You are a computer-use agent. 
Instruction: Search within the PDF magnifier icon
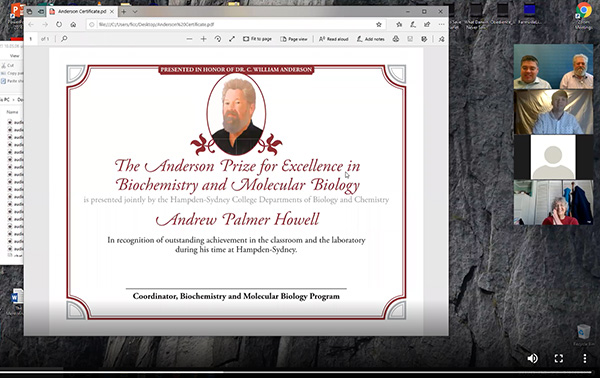pos(64,39)
